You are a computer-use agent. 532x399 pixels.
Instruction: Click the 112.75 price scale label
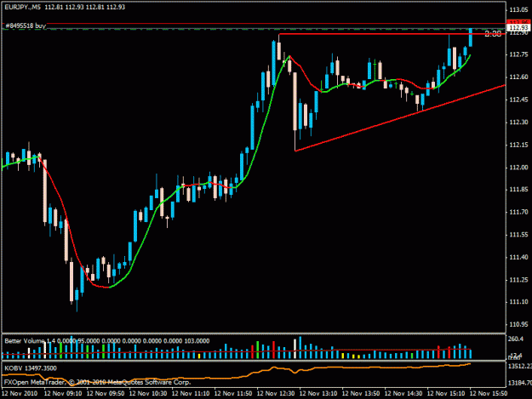pos(518,54)
